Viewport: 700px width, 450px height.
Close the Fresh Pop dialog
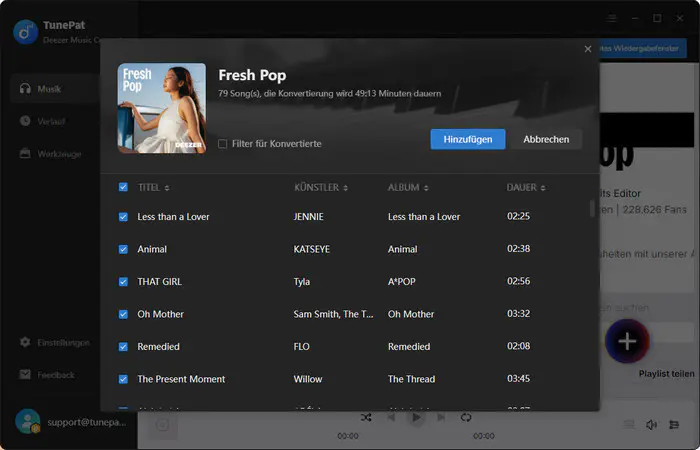pyautogui.click(x=588, y=49)
